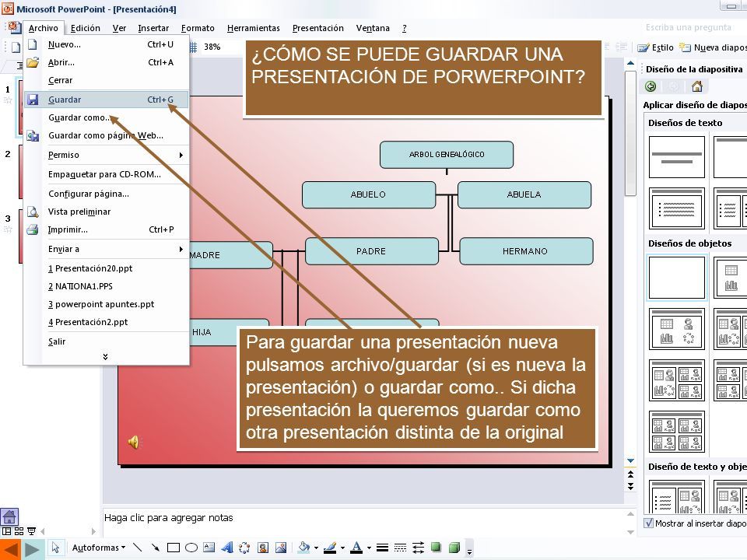Image resolution: width=747 pixels, height=560 pixels.
Task: Toggle the grid display icon beside zoom
Action: 194,47
